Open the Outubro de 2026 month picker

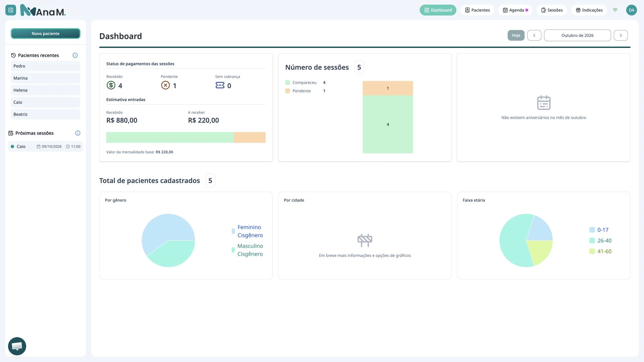578,35
